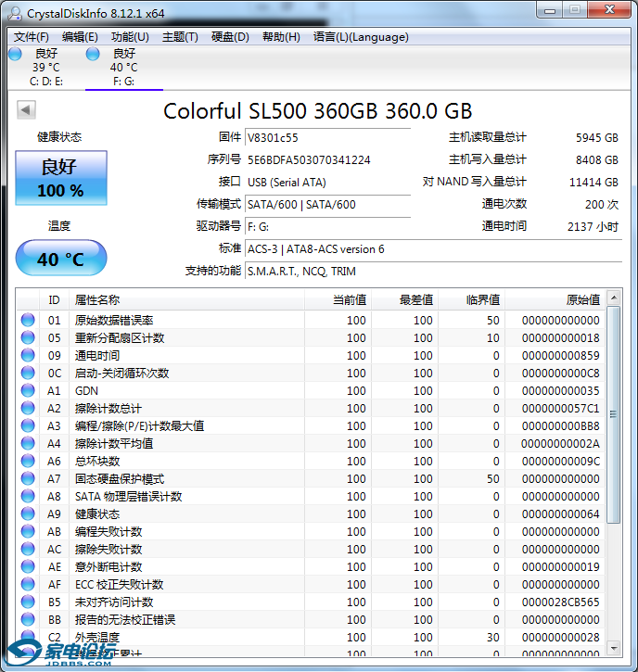Screen dimensions: 638x672
Task: Select raw value 0000000057C1 in row A2
Action: tap(560, 409)
